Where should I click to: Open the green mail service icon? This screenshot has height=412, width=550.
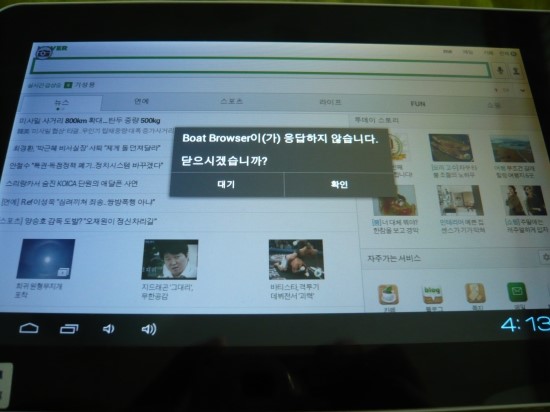coord(517,292)
